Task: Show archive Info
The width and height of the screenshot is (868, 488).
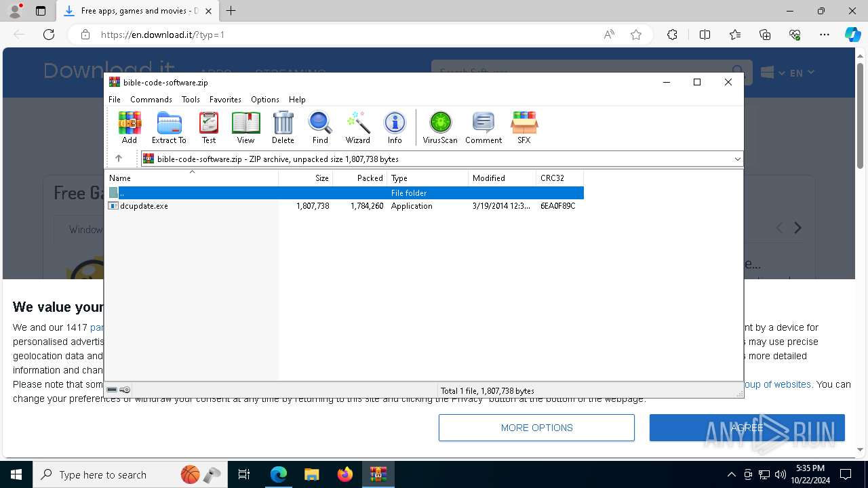Action: (395, 127)
